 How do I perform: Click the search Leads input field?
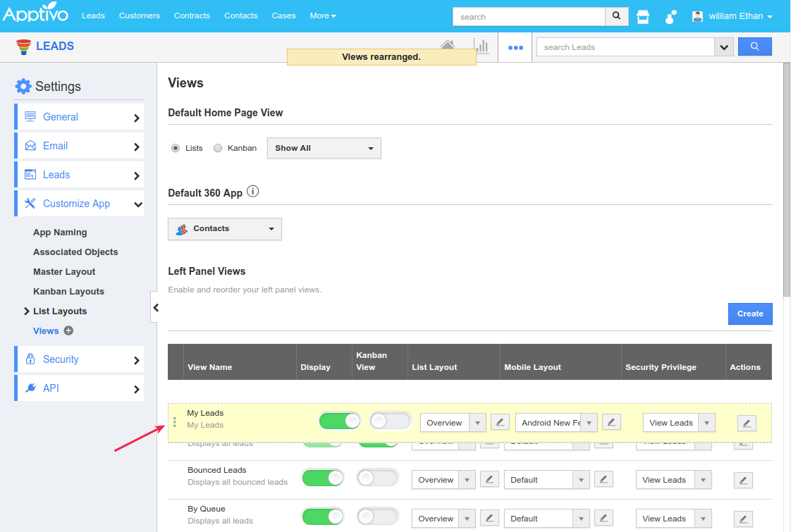tap(625, 47)
